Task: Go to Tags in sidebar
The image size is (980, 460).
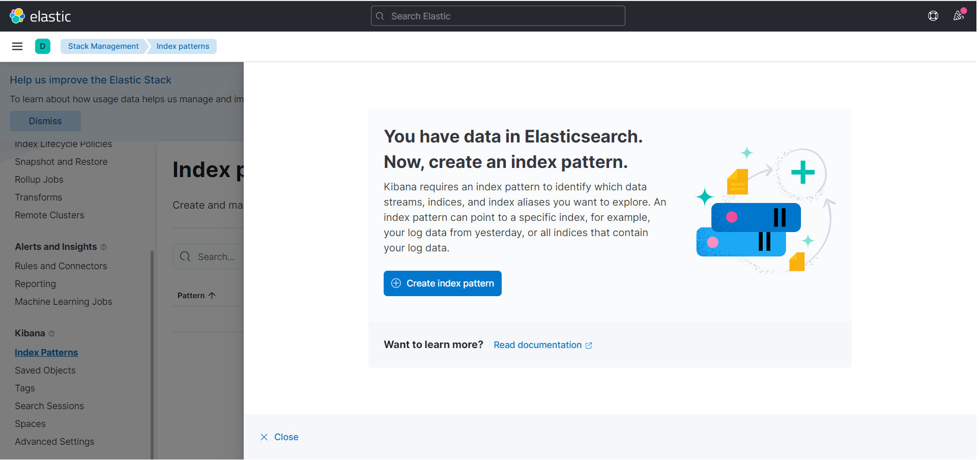Action: 25,388
